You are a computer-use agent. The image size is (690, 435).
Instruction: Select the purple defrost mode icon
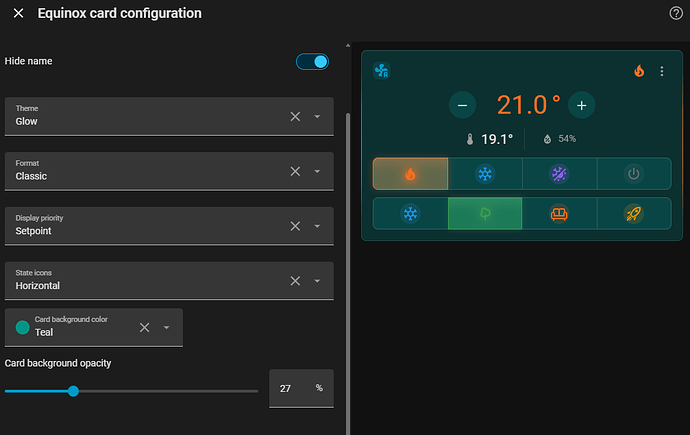[559, 174]
